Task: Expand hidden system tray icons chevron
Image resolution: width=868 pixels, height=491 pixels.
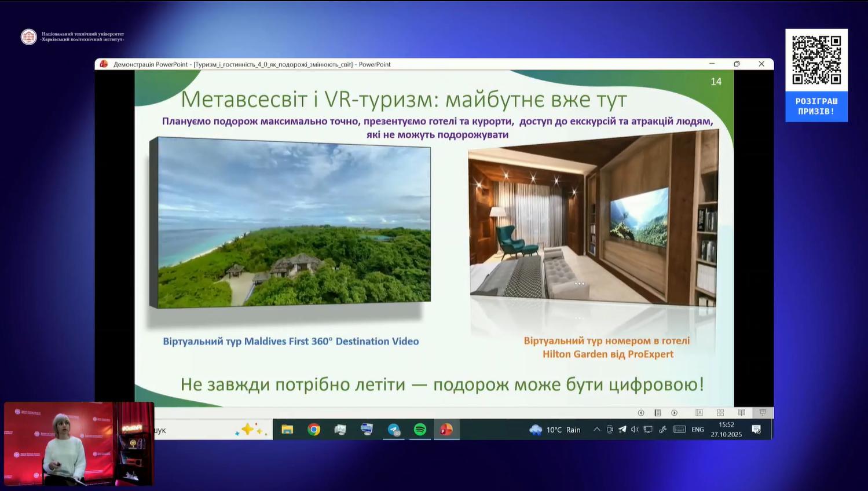Action: [x=596, y=430]
